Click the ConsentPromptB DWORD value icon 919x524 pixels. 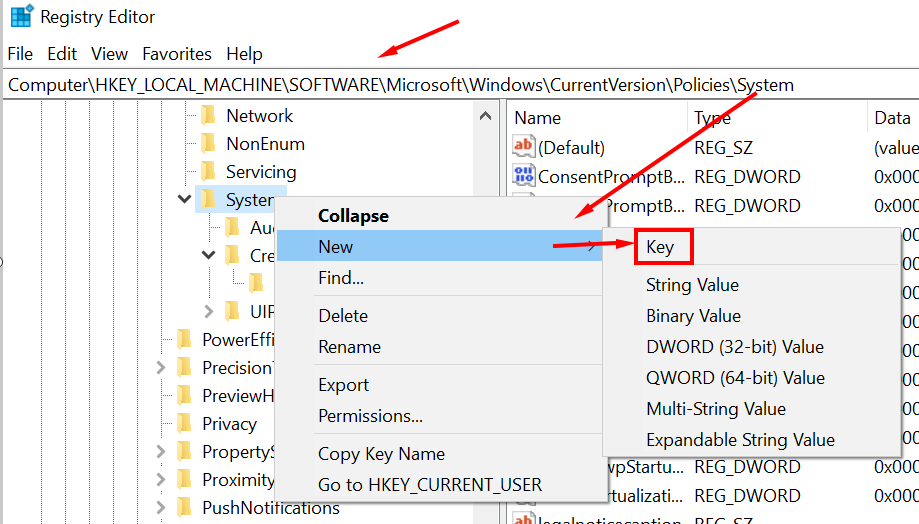[x=523, y=175]
